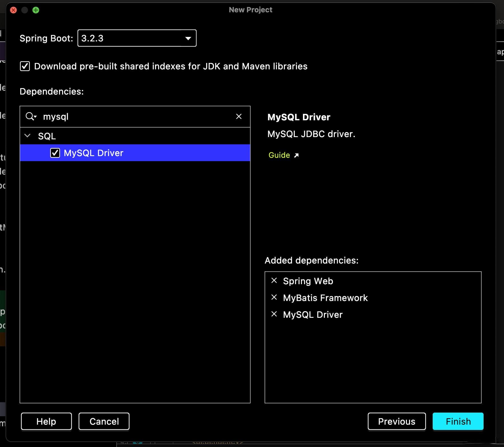The height and width of the screenshot is (447, 504).
Task: Click the 'MySQL JDBC driver.' description text
Action: click(x=311, y=134)
